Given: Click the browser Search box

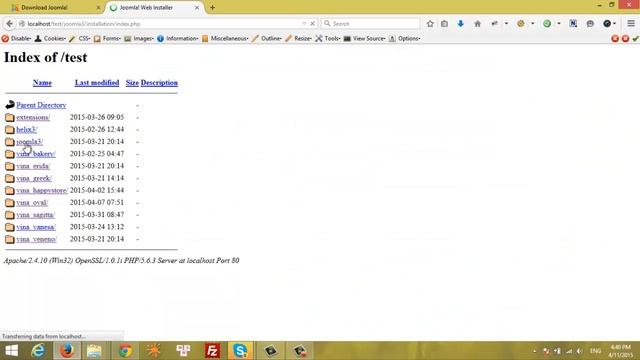Looking at the screenshot, I should (x=371, y=24).
